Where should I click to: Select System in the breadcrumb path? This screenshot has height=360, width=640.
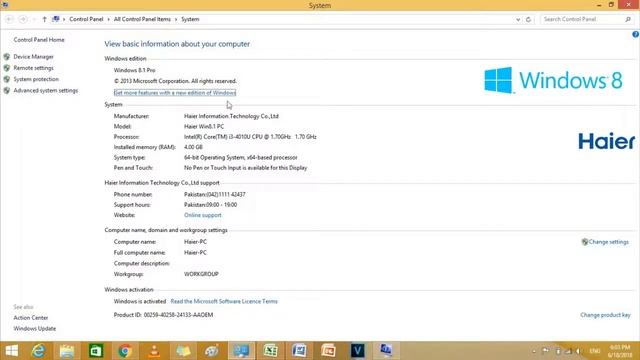click(x=190, y=19)
